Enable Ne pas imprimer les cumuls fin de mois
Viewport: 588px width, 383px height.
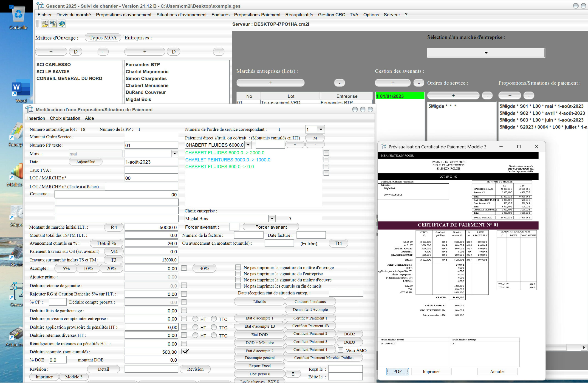point(238,286)
